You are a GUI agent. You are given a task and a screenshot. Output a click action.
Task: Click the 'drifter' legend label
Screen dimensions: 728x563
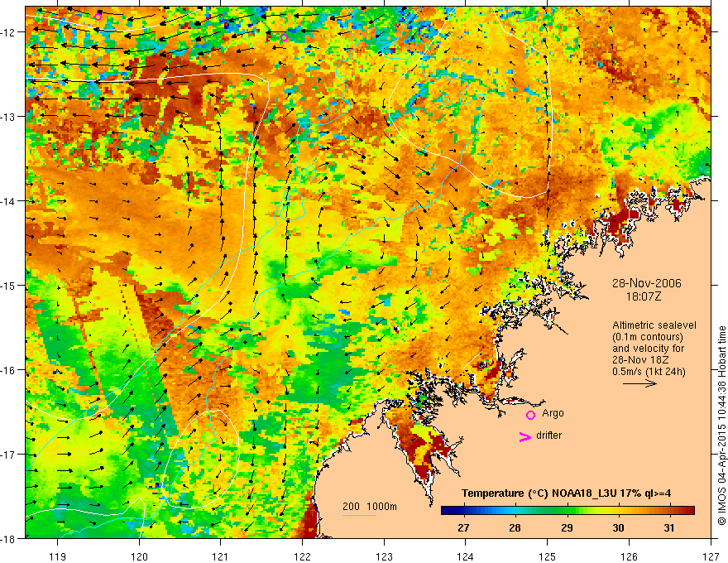coord(548,435)
